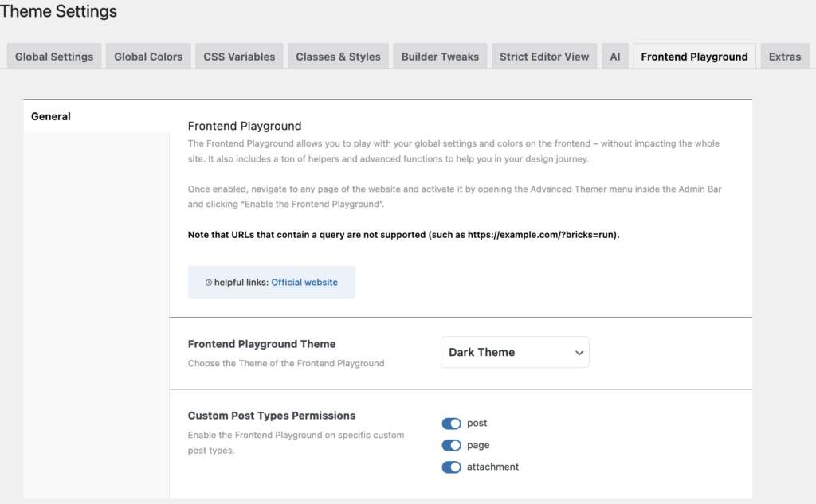Image resolution: width=816 pixels, height=504 pixels.
Task: Open the Official website link
Action: tap(304, 283)
